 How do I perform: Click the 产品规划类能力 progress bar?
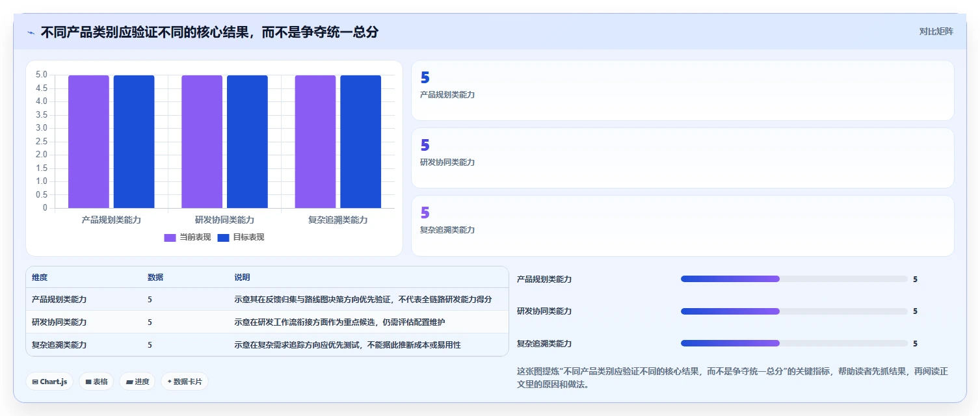794,279
